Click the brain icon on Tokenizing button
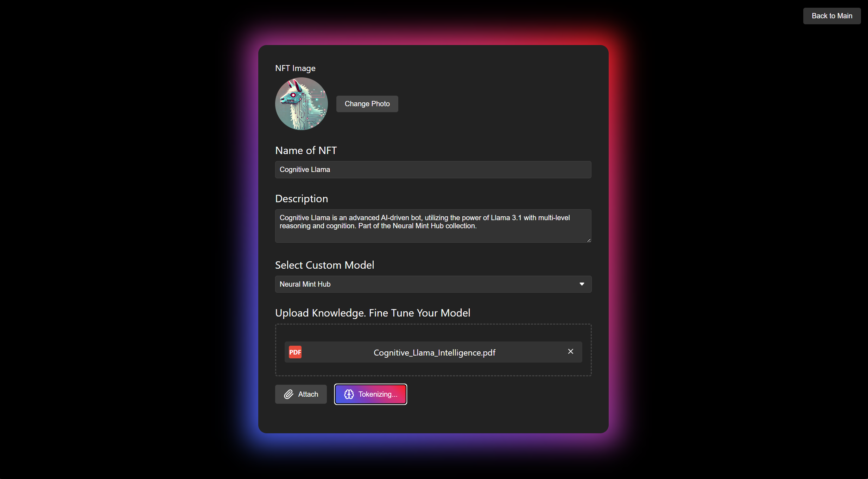This screenshot has width=868, height=479. click(349, 394)
